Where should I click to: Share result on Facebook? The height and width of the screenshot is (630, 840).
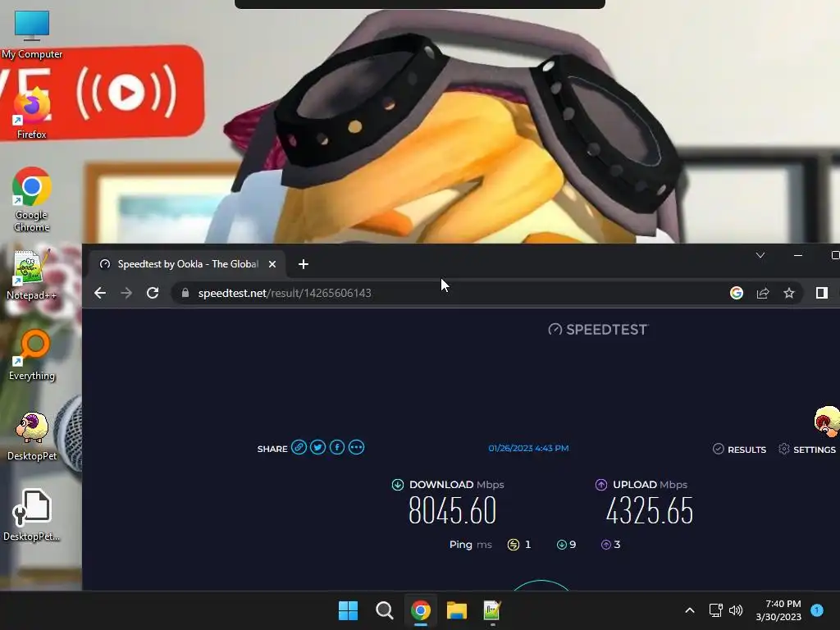coord(337,447)
